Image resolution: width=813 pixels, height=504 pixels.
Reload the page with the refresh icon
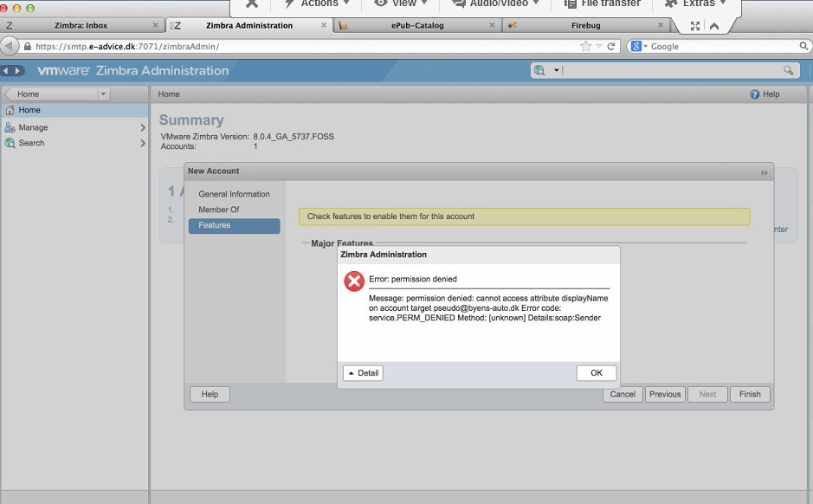(x=611, y=46)
